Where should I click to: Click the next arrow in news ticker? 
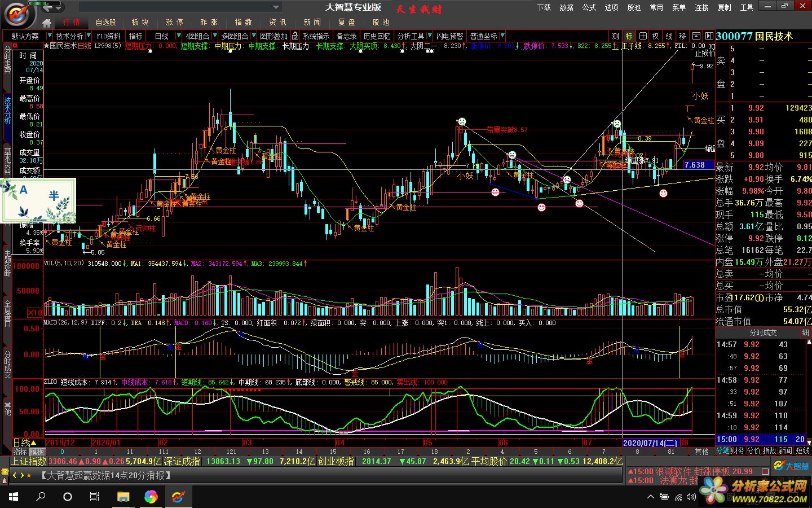pyautogui.click(x=21, y=475)
